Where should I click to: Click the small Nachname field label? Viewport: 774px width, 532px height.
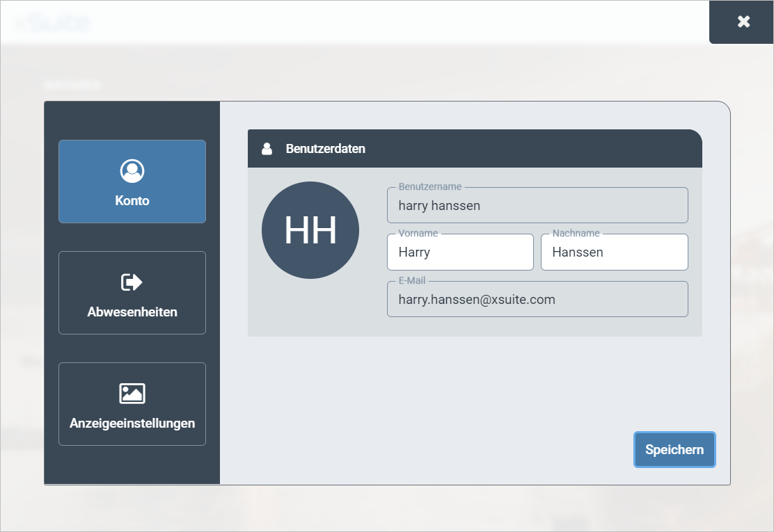pyautogui.click(x=576, y=234)
